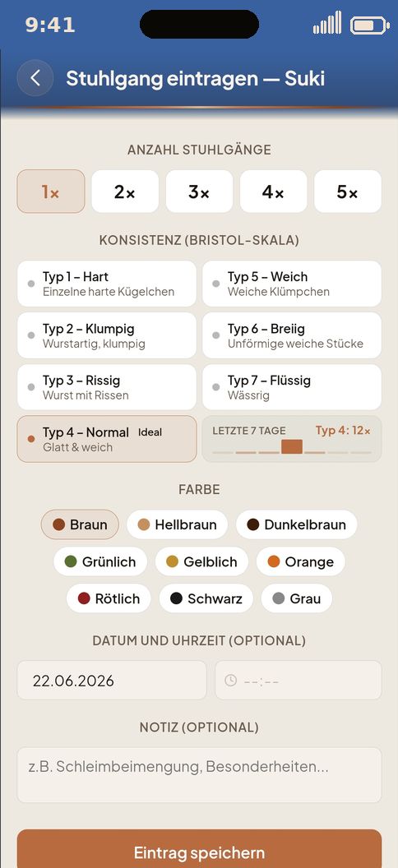Focus the Notiz text input

point(199,775)
